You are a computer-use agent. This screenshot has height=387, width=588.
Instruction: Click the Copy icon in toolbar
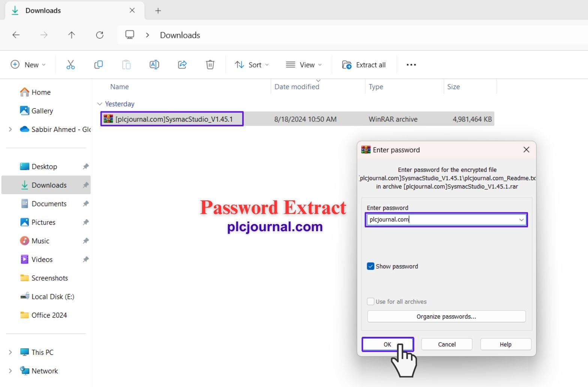click(x=99, y=65)
